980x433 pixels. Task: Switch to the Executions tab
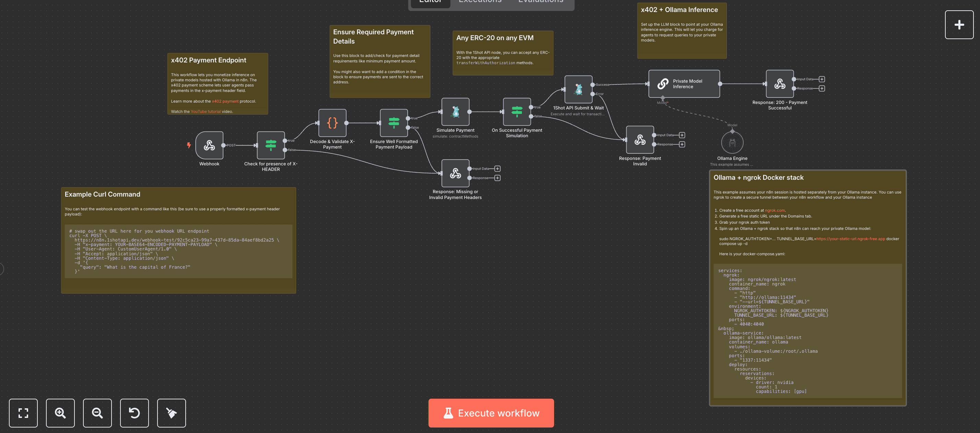480,2
